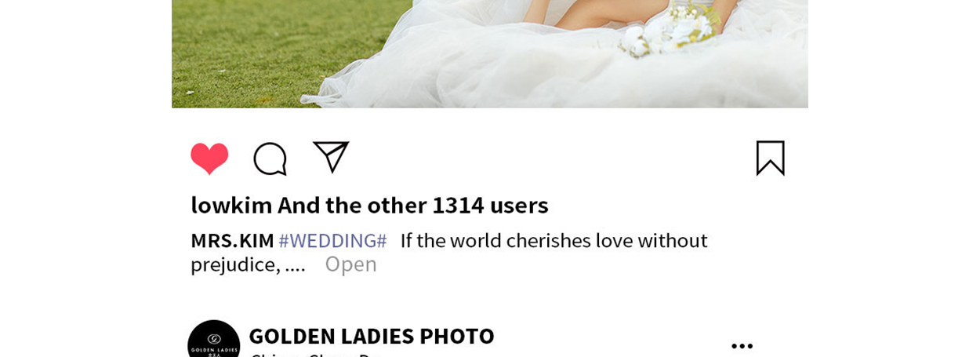View the Golden Ladies Photo profile avatar
Screen dimensions: 980x357
213,339
